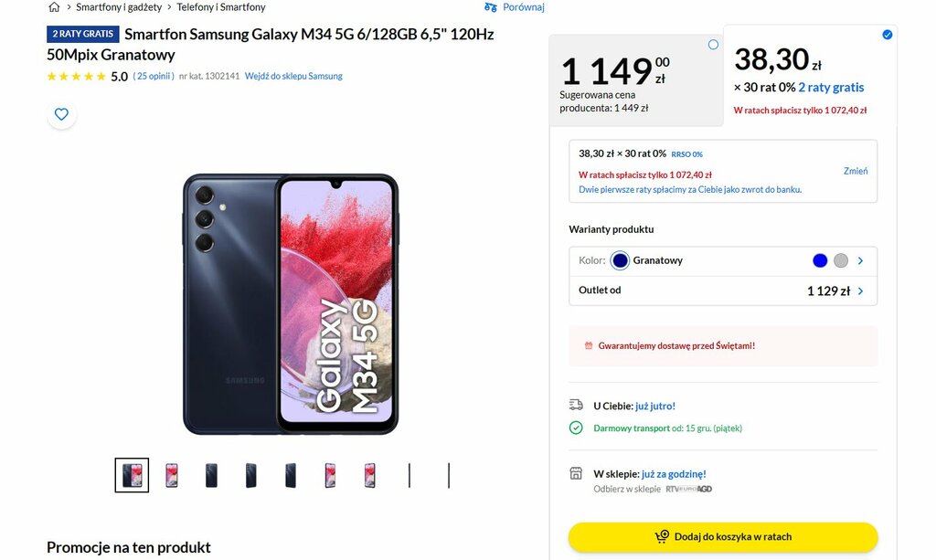
Task: Click the delivery truck icon
Action: (576, 405)
